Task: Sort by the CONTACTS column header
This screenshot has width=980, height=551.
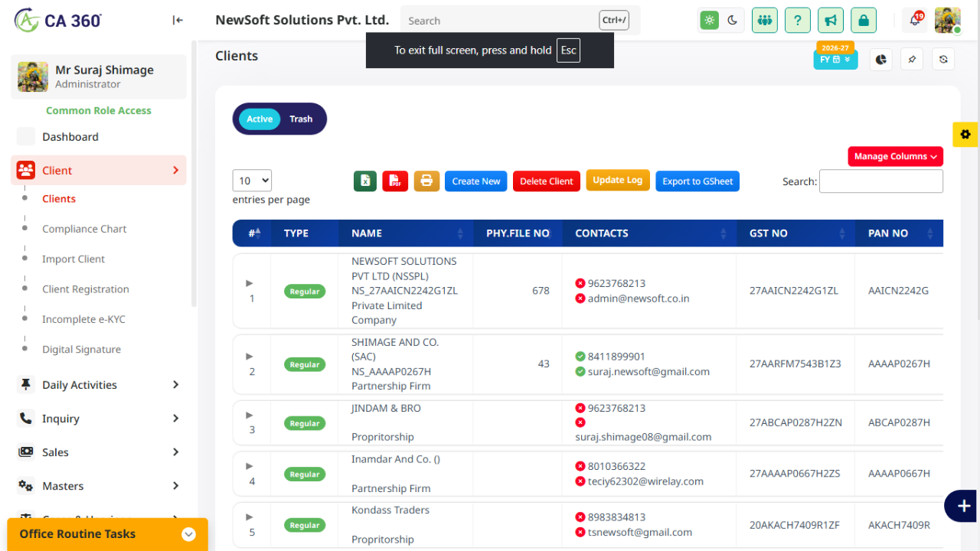Action: [x=649, y=233]
